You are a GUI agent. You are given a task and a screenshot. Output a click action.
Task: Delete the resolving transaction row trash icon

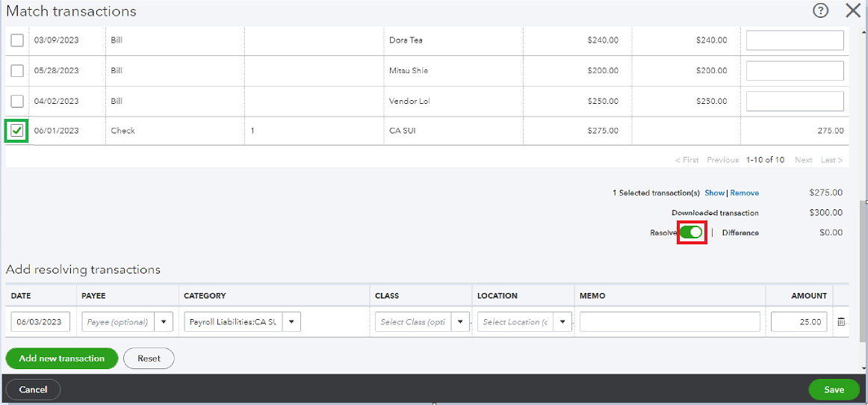841,322
